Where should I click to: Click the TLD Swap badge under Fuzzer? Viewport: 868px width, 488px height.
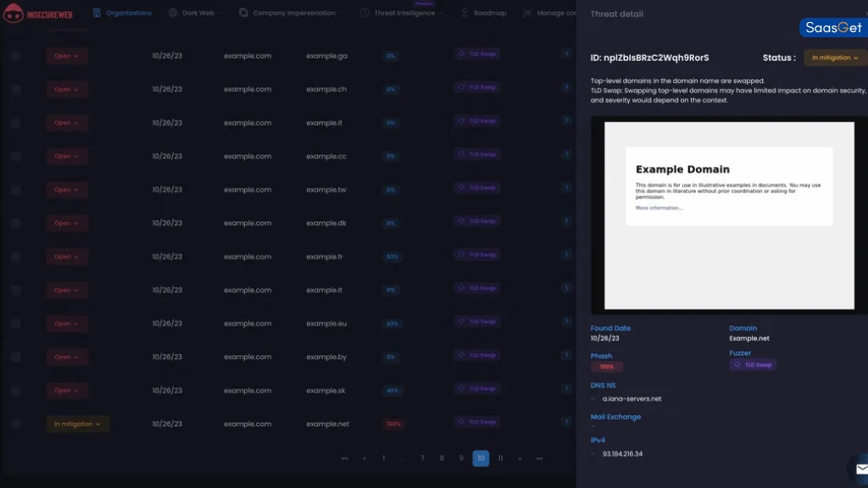[753, 363]
